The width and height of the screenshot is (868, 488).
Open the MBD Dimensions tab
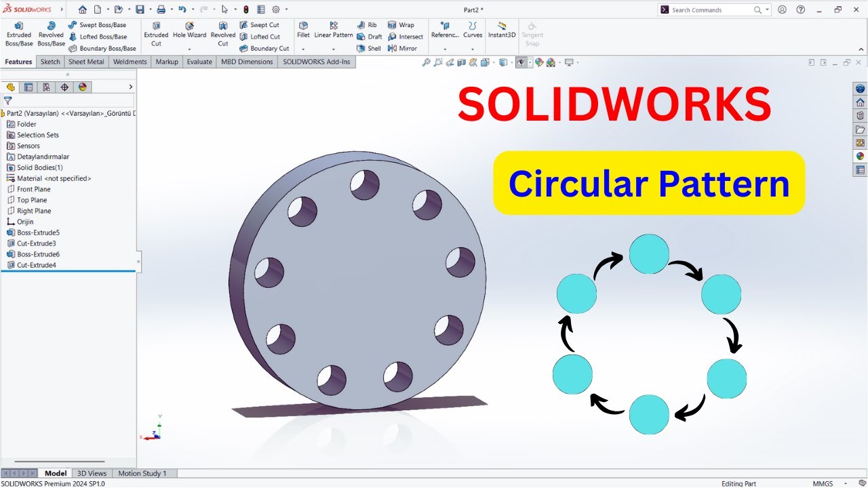tap(247, 62)
